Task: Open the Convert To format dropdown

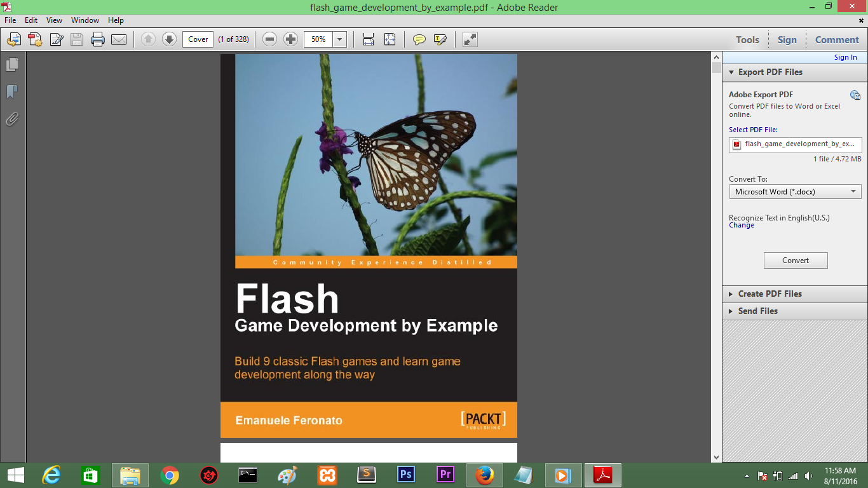Action: click(x=852, y=191)
